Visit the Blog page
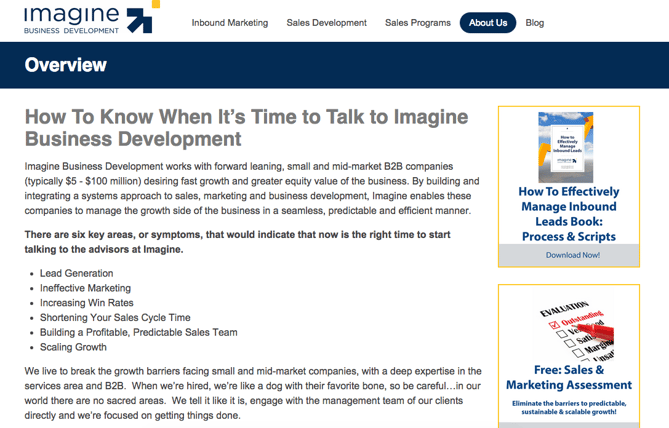669x428 pixels. click(535, 22)
